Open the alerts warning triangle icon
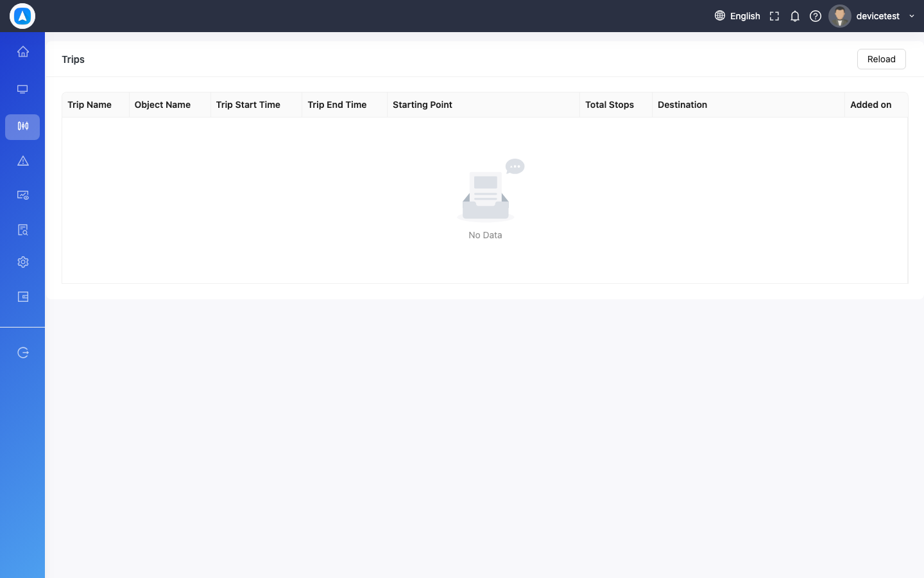The width and height of the screenshot is (924, 578). point(23,161)
